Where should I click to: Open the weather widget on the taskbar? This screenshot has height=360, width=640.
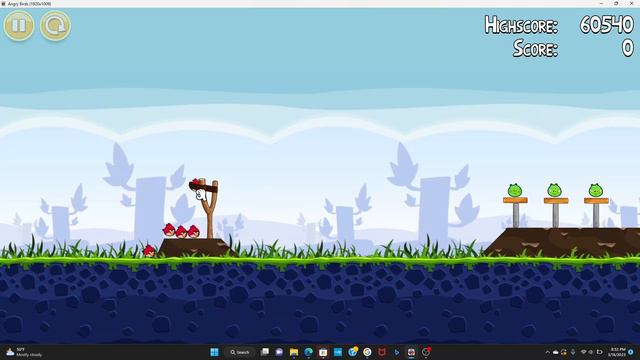point(24,352)
